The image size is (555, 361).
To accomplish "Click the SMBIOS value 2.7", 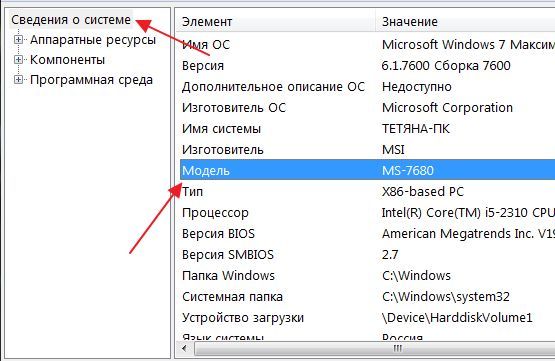I will pos(390,254).
